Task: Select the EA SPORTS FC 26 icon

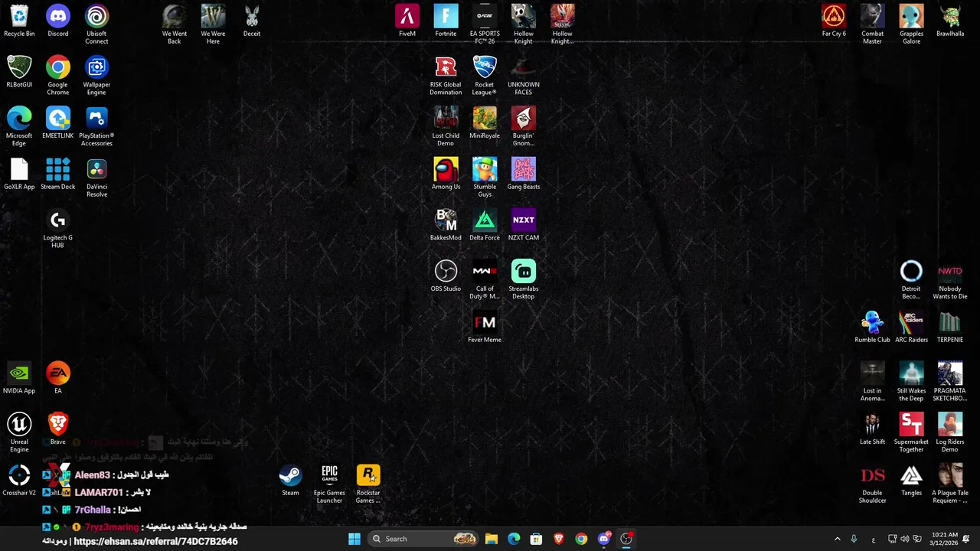Action: (485, 24)
